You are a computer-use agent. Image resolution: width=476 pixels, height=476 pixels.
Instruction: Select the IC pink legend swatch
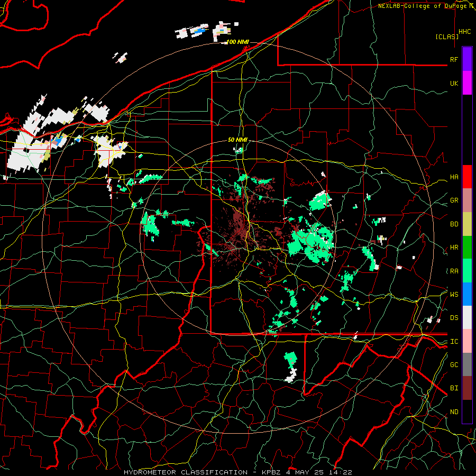click(x=467, y=341)
